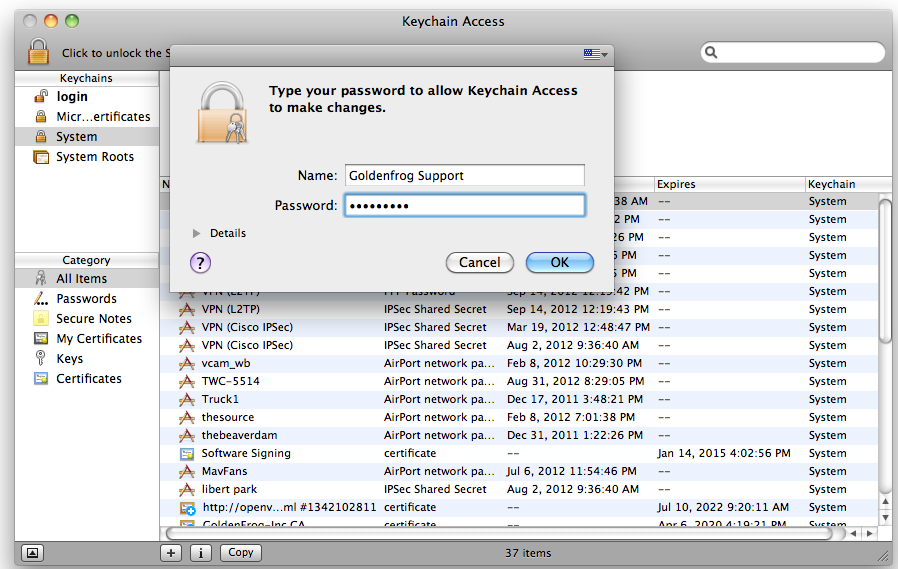Expand the Details disclosure triangle
The image size is (898, 569).
tap(196, 233)
